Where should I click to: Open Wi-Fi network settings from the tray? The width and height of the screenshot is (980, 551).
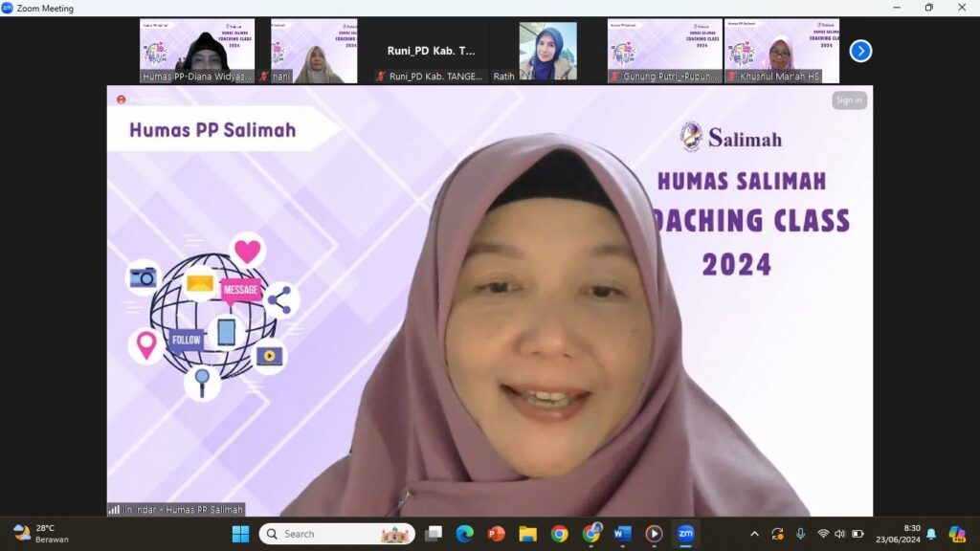[x=823, y=534]
